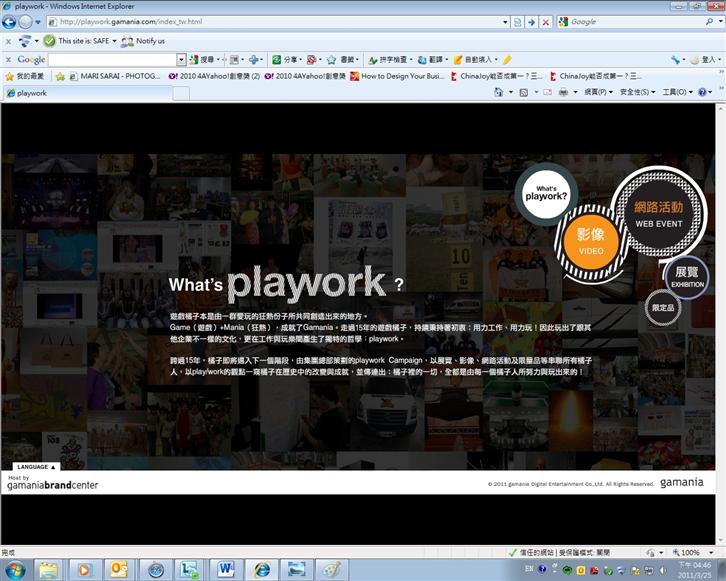Open Word from the taskbar
Viewport: 726px width, 581px height.
coord(225,570)
